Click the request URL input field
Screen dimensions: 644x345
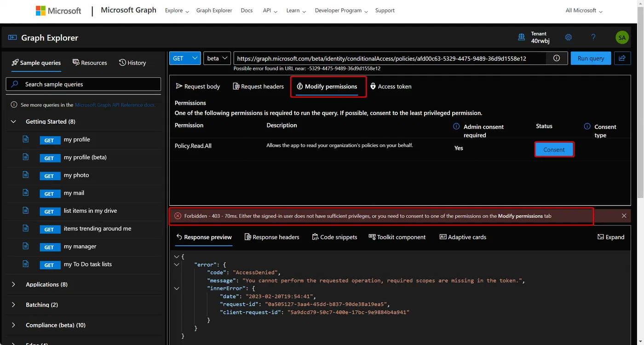(390, 58)
